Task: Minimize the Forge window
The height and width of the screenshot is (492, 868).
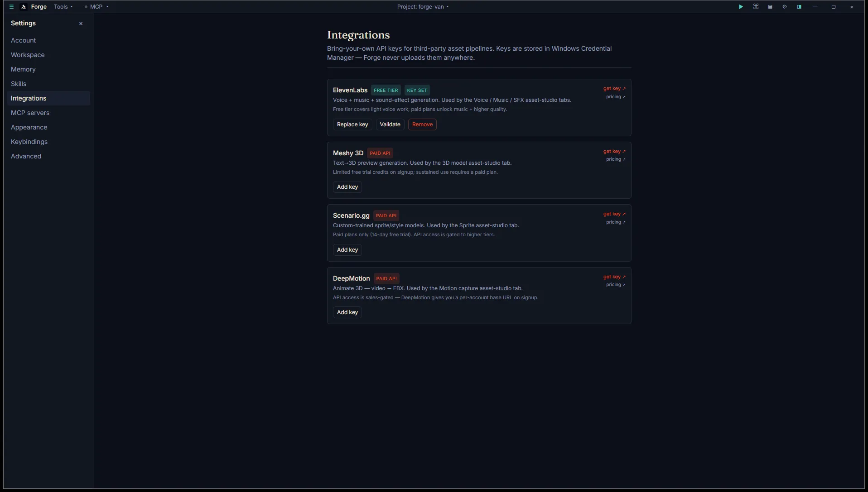Action: pos(815,7)
